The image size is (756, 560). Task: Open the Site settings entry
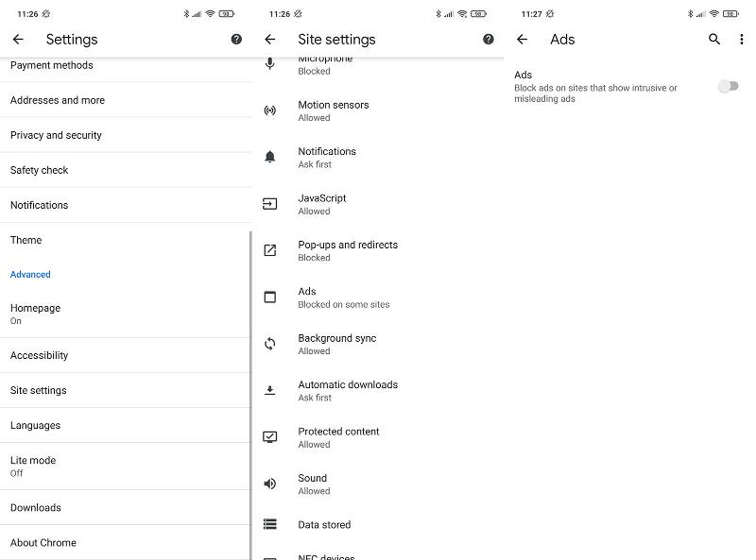point(39,390)
